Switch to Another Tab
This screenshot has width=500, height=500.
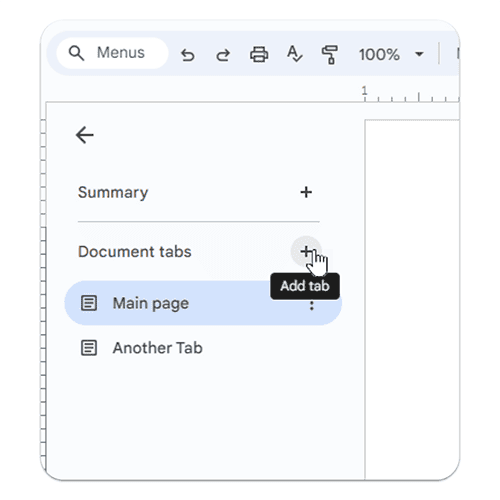pyautogui.click(x=203, y=348)
